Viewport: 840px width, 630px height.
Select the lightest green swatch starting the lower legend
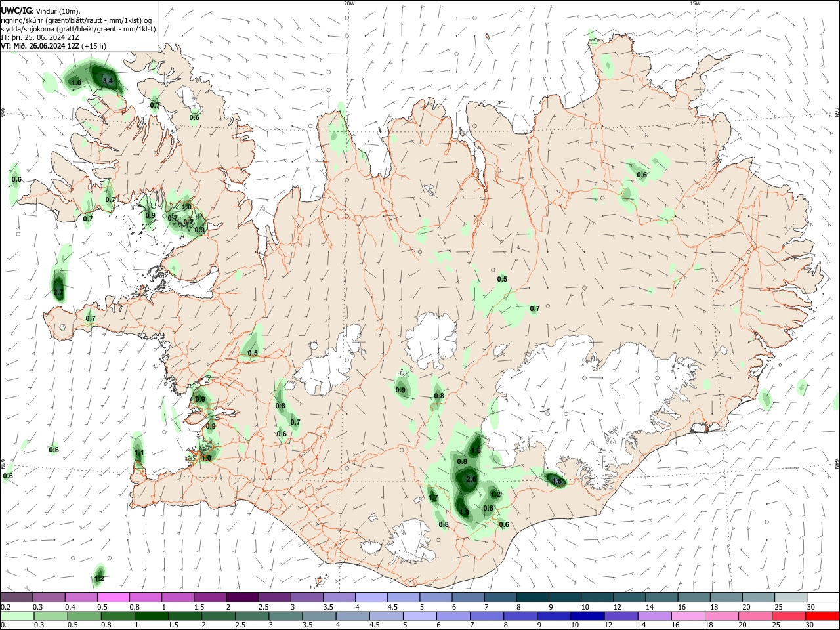pyautogui.click(x=17, y=616)
